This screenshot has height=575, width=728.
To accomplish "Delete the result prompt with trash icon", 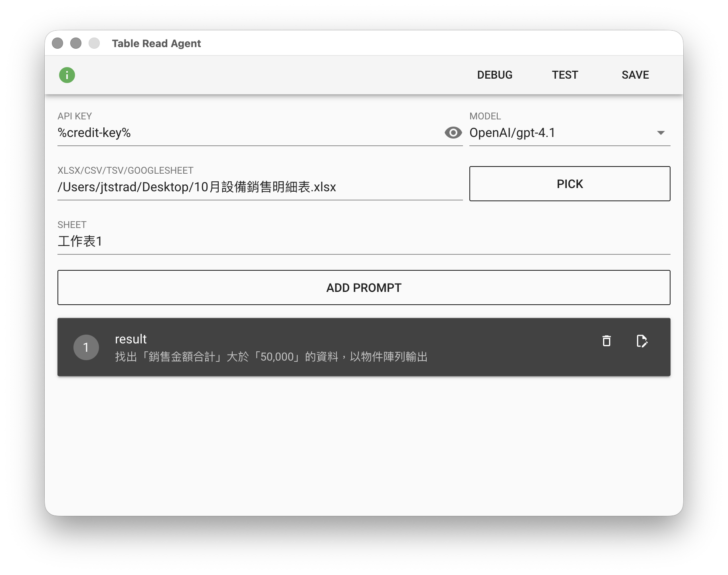I will (x=606, y=341).
